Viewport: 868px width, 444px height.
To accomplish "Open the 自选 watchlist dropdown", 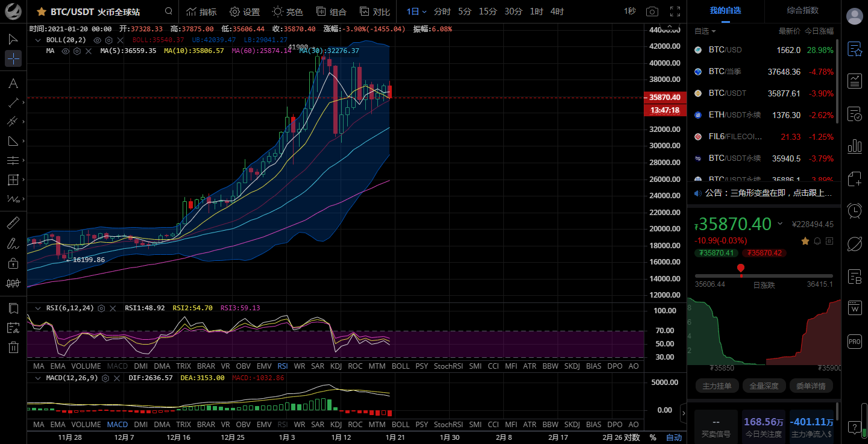I will 705,31.
